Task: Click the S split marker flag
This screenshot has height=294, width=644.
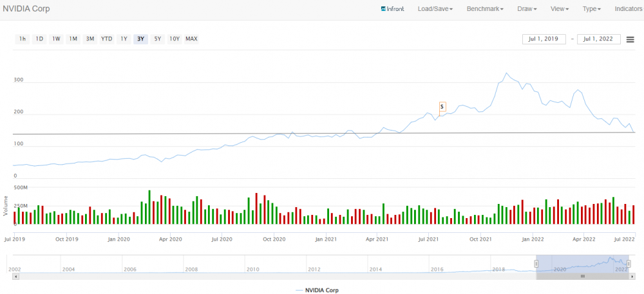Action: [x=442, y=107]
